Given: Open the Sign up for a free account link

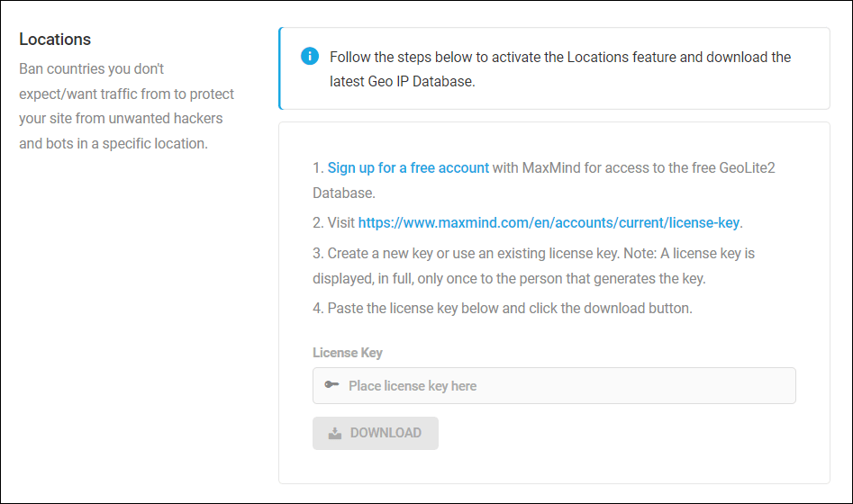Looking at the screenshot, I should click(408, 168).
